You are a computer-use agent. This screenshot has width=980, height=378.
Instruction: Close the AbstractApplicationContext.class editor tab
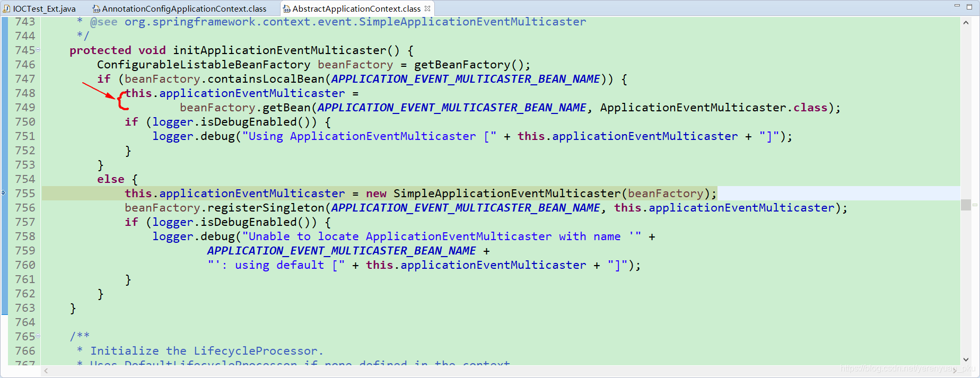[x=427, y=8]
